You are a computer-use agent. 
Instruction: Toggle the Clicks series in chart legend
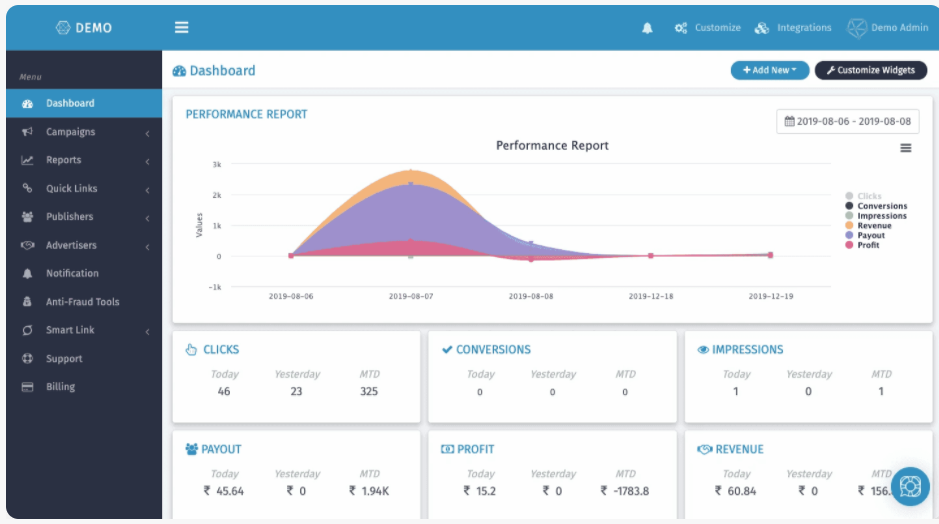[x=868, y=196]
